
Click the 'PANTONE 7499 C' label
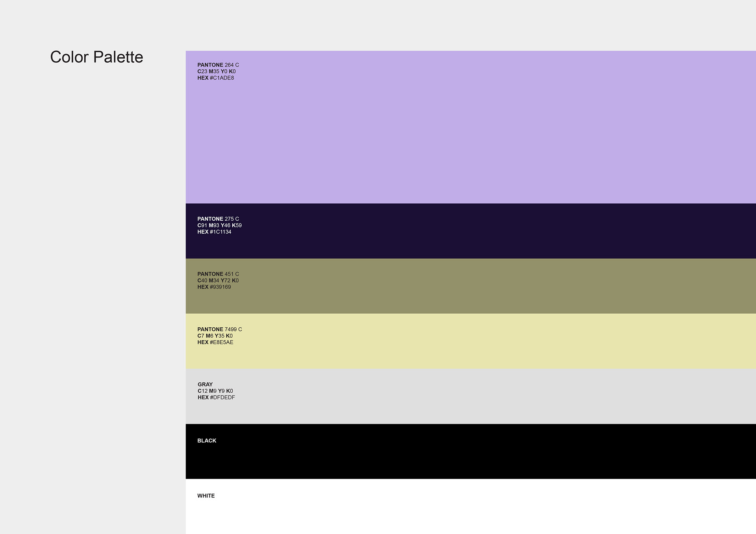point(220,329)
